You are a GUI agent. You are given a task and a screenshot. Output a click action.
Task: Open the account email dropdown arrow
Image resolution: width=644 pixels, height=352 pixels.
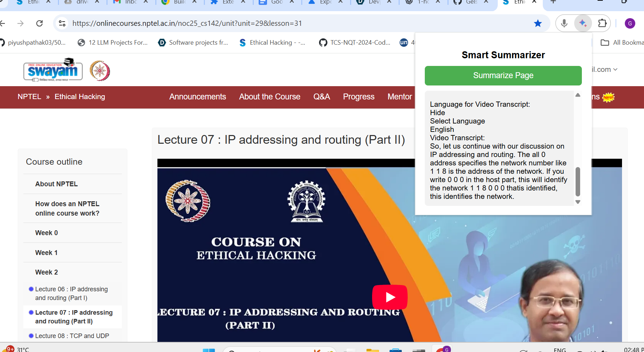point(615,69)
